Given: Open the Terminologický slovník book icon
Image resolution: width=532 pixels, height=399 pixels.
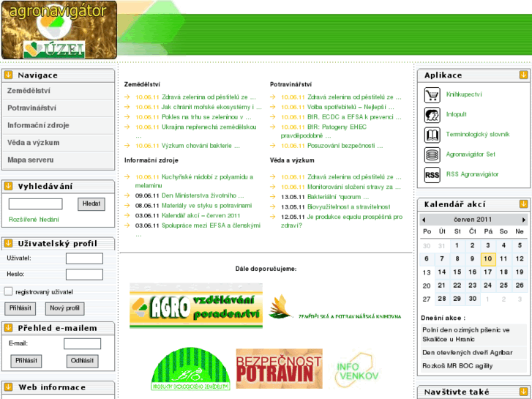Looking at the screenshot, I should click(432, 135).
